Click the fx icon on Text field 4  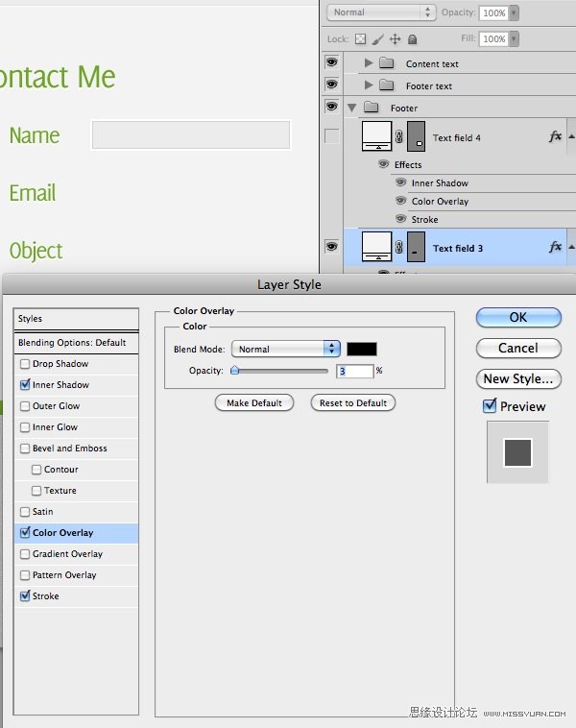[x=555, y=136]
